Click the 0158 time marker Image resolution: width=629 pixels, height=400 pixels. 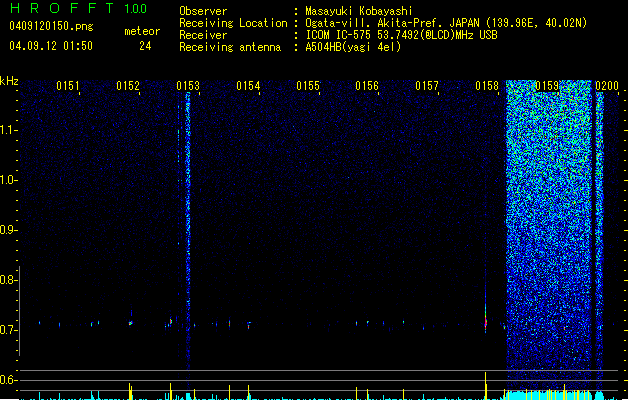(487, 86)
